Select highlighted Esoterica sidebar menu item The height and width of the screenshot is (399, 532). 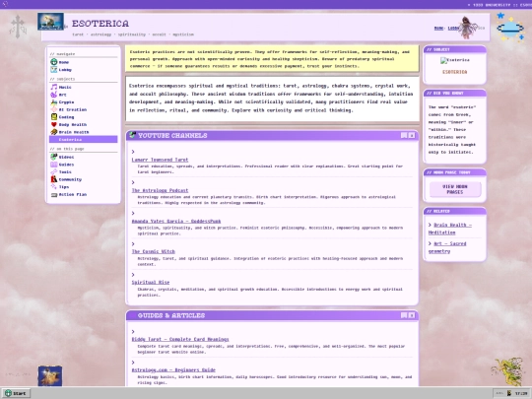[84, 140]
